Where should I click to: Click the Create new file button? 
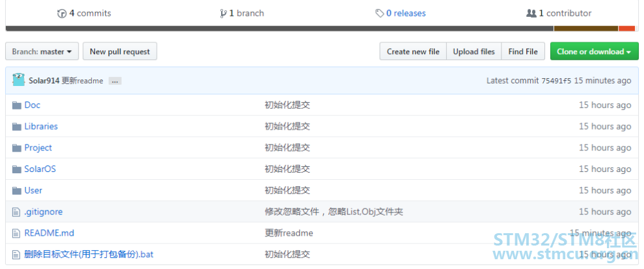point(413,51)
